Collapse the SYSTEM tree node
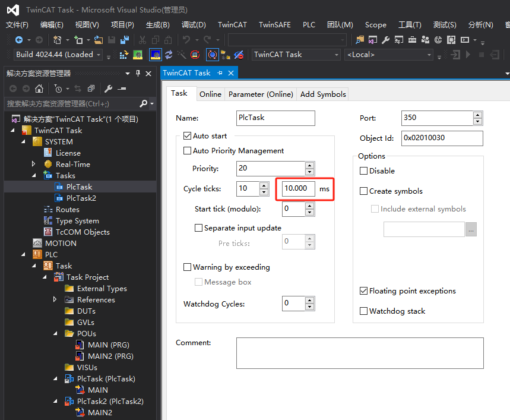The width and height of the screenshot is (510, 420). pyautogui.click(x=23, y=141)
